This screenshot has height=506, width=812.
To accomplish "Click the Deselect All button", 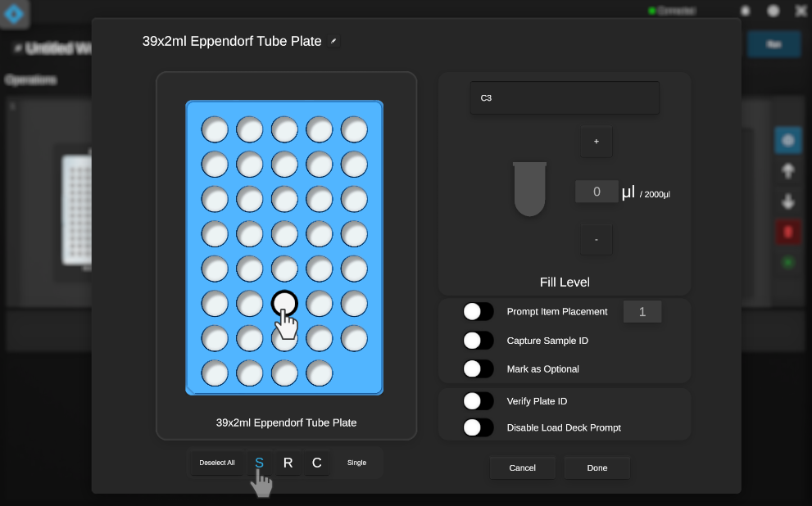I will (217, 463).
